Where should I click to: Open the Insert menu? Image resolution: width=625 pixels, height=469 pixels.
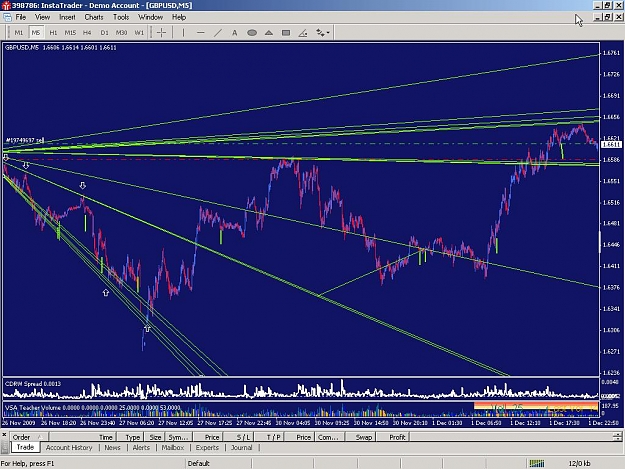(67, 17)
